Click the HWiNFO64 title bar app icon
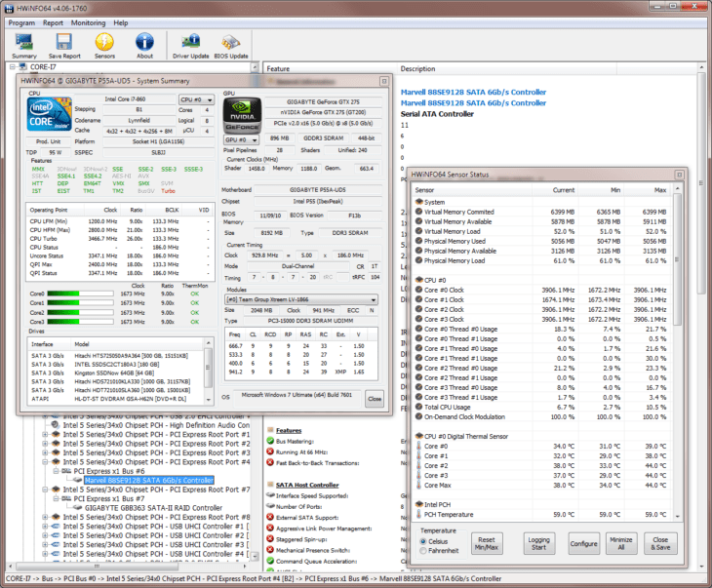Viewport: 712px width, 588px height. (9, 8)
